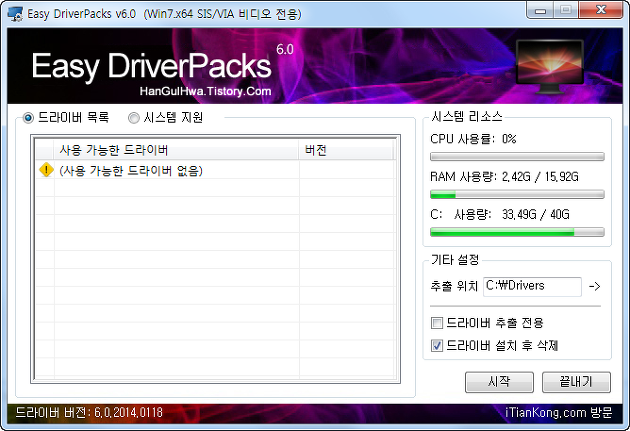Image resolution: width=630 pixels, height=431 pixels.
Task: Click the HanGulHwa.Tistory.Com banner text
Action: [x=205, y=92]
